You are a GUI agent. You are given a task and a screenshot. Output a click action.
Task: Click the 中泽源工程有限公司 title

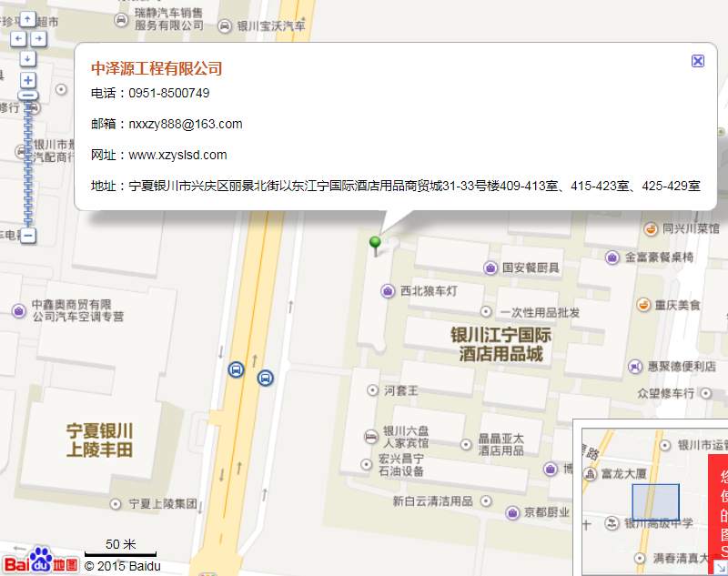[157, 68]
